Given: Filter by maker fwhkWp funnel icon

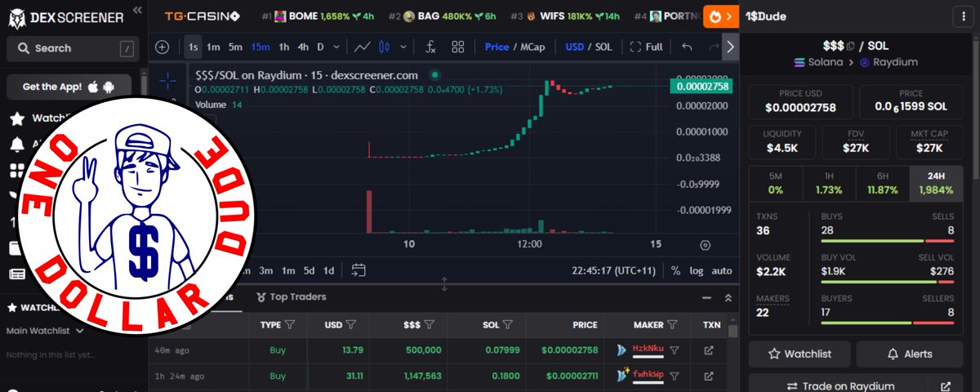Looking at the screenshot, I should coord(674,376).
